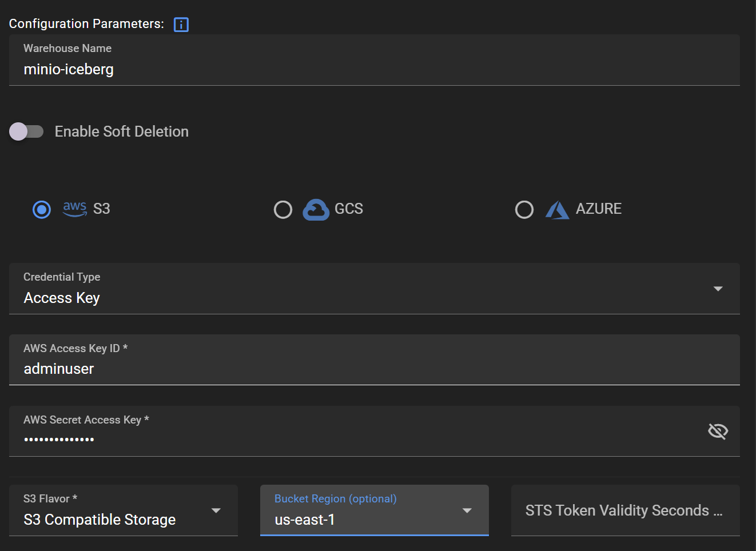Viewport: 756px width, 551px height.
Task: Click the S3 storage label text
Action: pyautogui.click(x=102, y=209)
